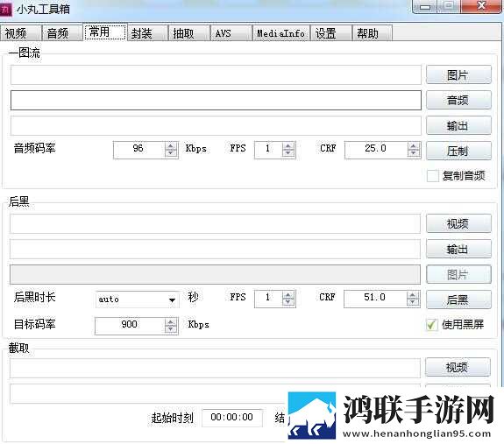
Task: Decrease 目标码率 900 with down arrow
Action: click(171, 329)
